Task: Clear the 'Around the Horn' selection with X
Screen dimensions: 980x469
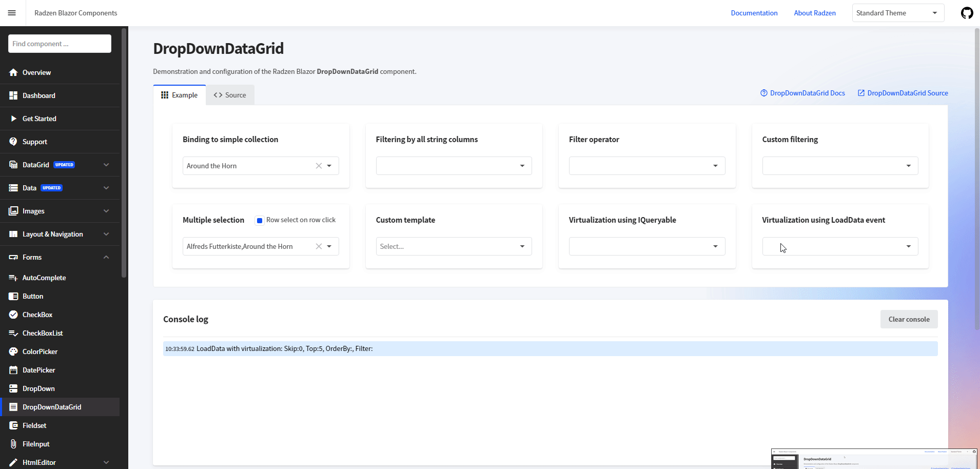Action: click(318, 166)
